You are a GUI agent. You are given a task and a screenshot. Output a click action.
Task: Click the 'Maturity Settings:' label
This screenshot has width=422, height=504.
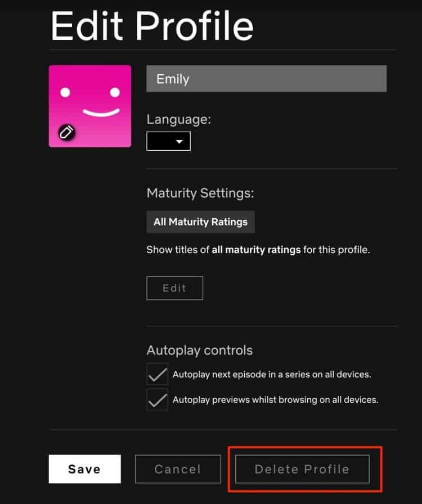pyautogui.click(x=200, y=193)
